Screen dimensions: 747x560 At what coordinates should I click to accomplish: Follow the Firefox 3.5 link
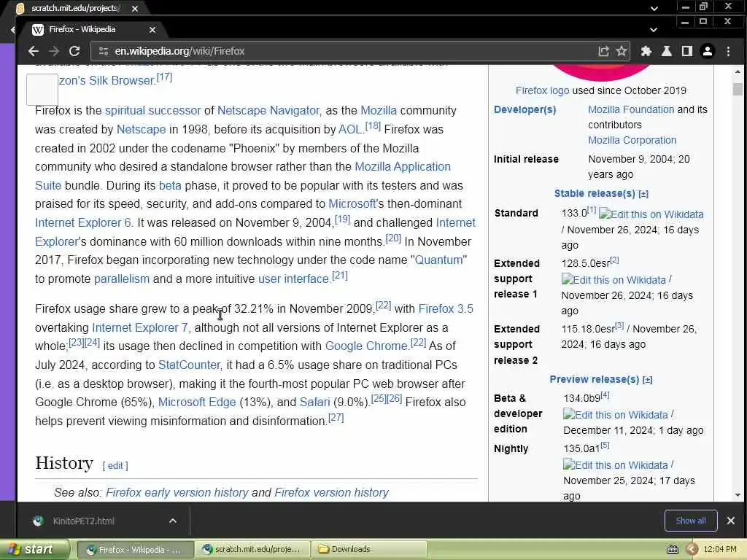(446, 309)
